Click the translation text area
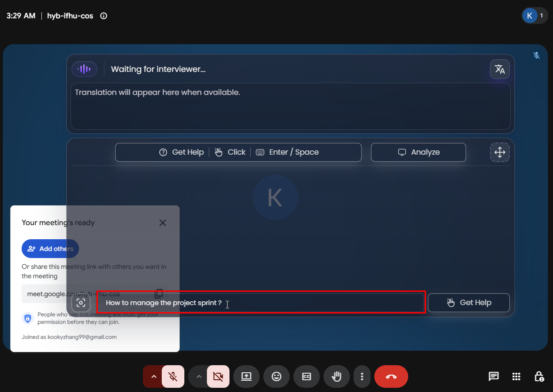553x392 pixels. (291, 106)
